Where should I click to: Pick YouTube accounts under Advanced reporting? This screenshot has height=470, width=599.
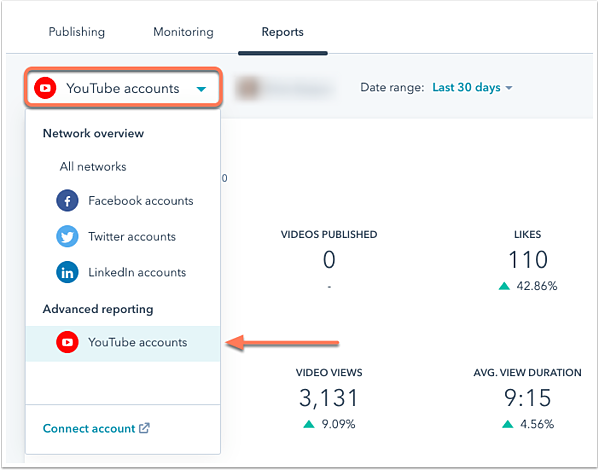click(x=123, y=343)
